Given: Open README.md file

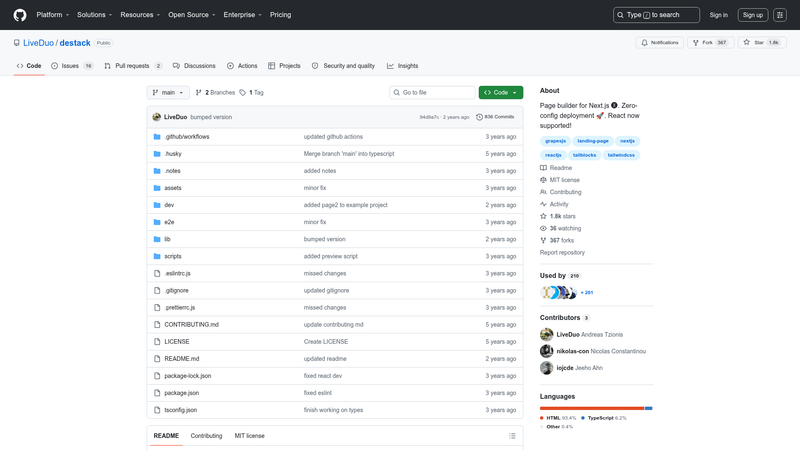Looking at the screenshot, I should pos(182,359).
